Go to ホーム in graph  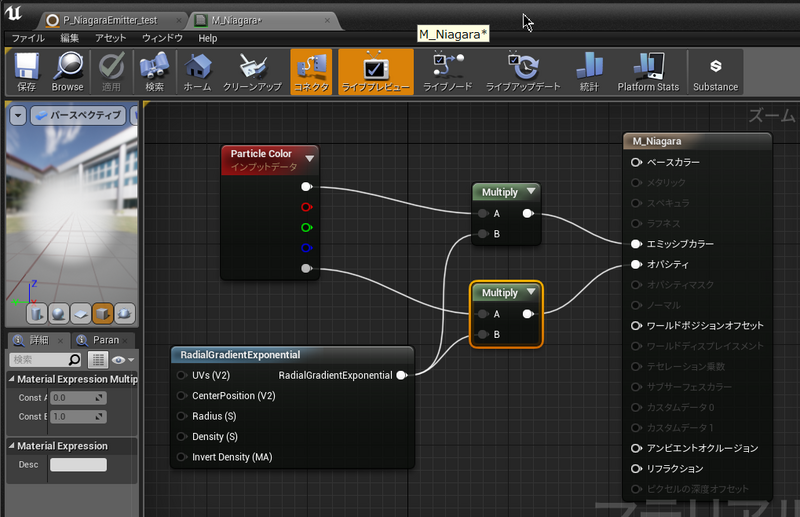coord(197,72)
